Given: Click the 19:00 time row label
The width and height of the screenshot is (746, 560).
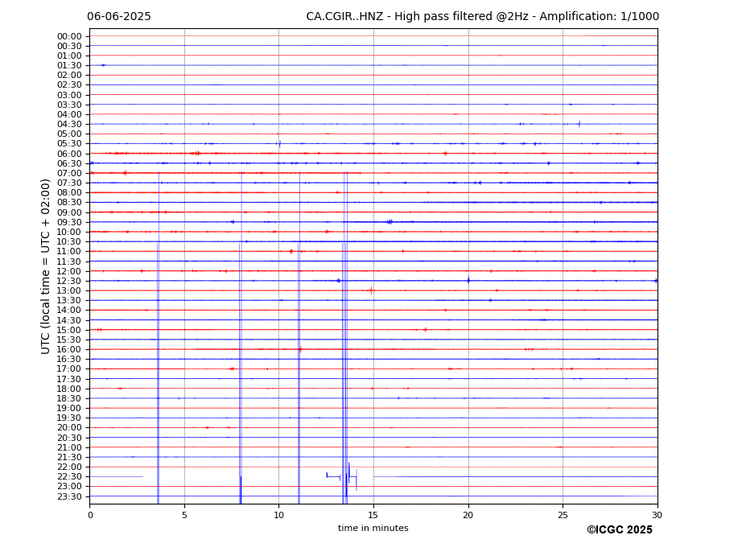Looking at the screenshot, I should 69,408.
